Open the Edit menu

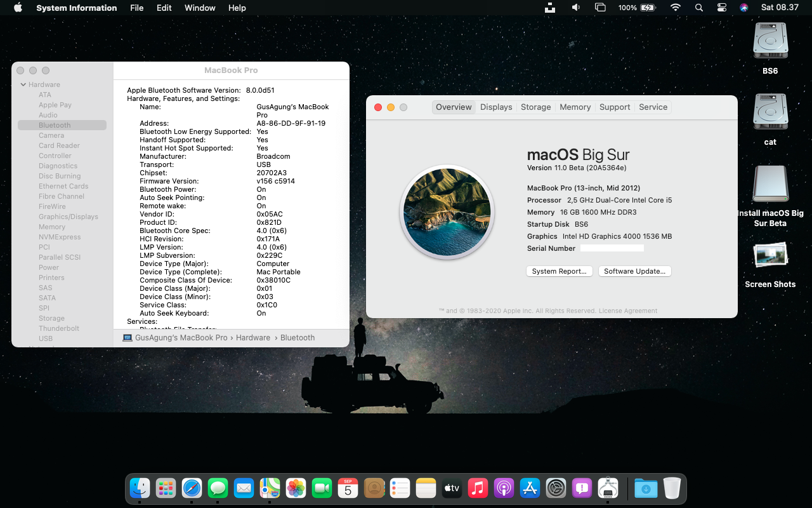click(164, 8)
